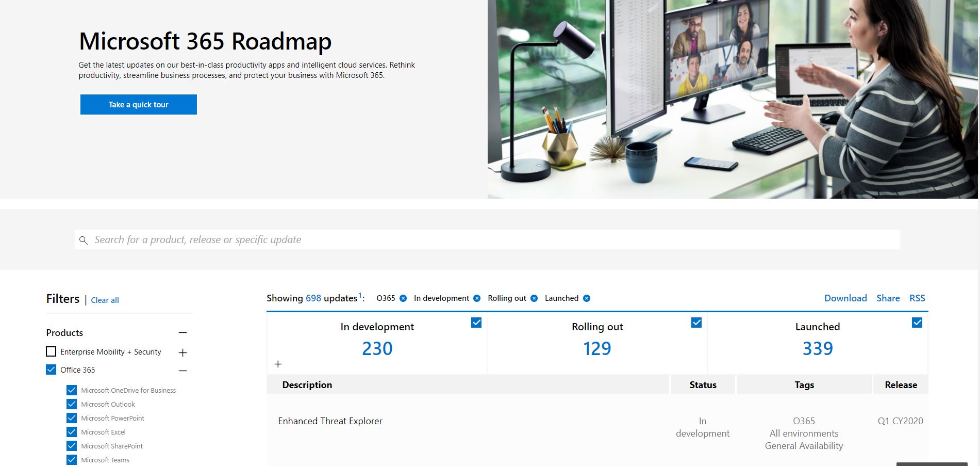The height and width of the screenshot is (466, 980).
Task: Enable the Enterprise Mobility + Security filter
Action: point(51,351)
